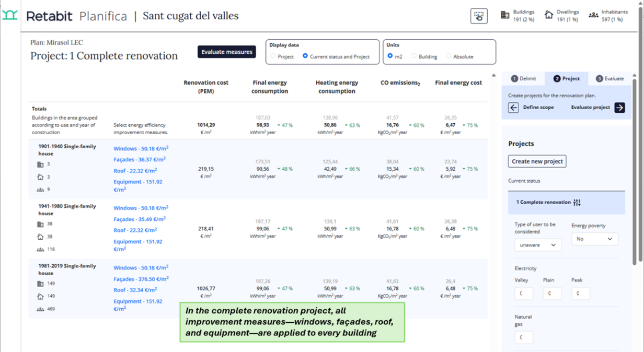Open Windows measure for 1901-1940 houses

141,149
